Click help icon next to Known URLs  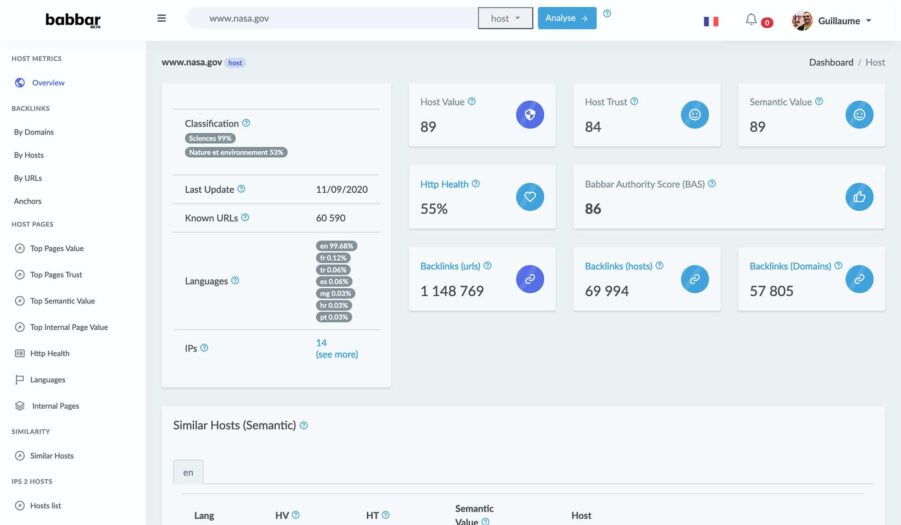point(245,218)
